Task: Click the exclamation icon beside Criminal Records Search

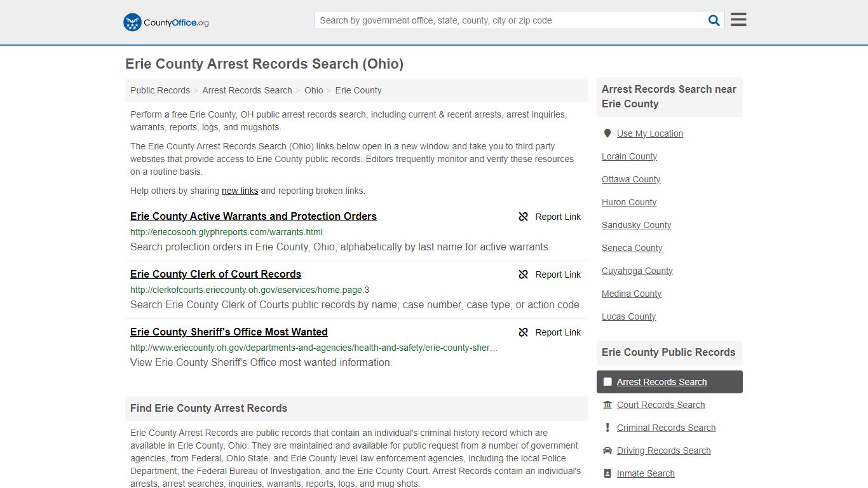Action: [x=607, y=428]
